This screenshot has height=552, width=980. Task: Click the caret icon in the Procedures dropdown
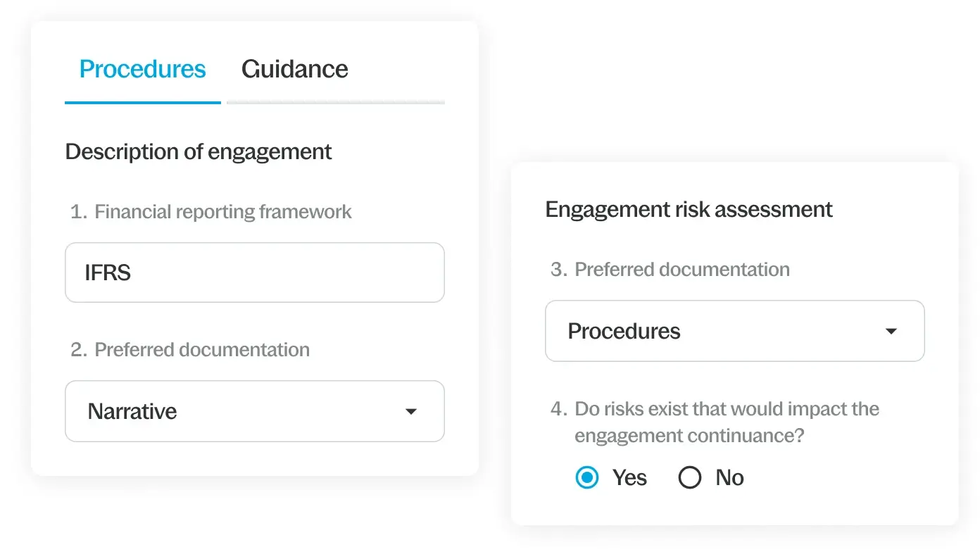891,332
